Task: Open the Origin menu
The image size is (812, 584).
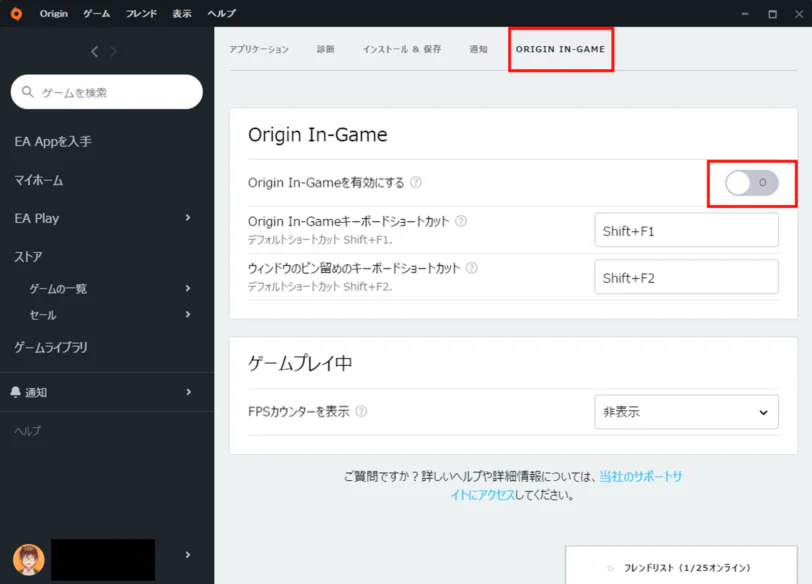Action: (54, 13)
